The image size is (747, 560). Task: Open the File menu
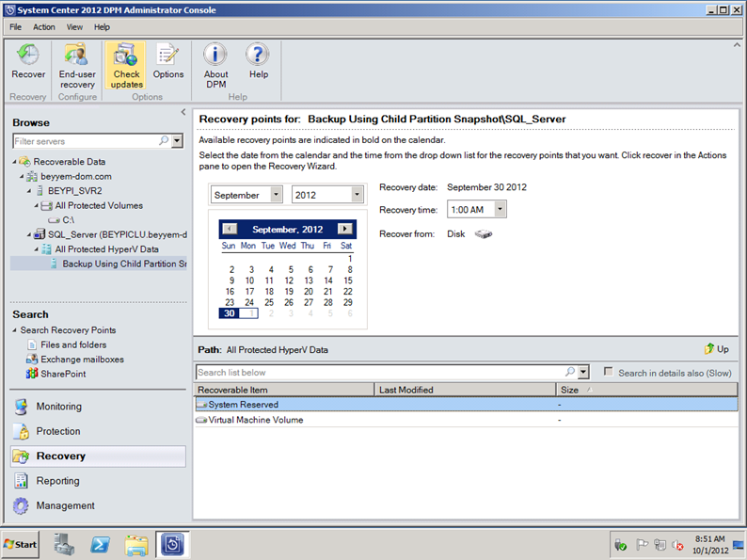[15, 27]
